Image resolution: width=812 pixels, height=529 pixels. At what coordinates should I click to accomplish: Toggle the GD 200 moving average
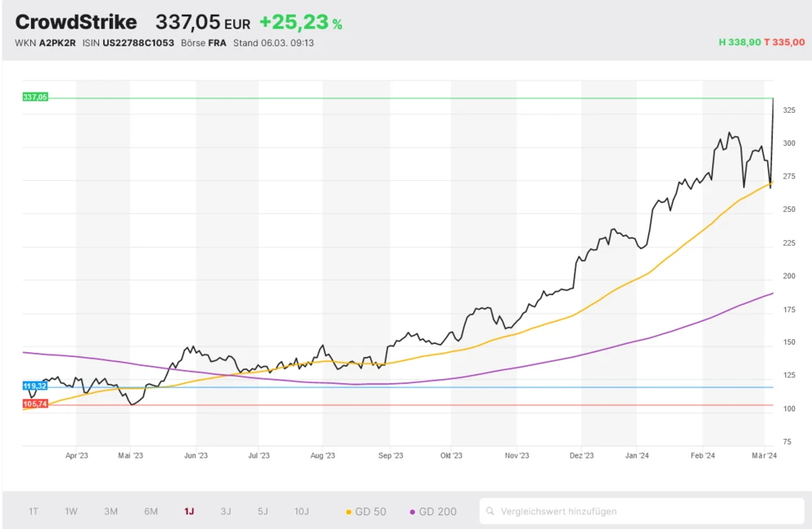click(x=433, y=511)
